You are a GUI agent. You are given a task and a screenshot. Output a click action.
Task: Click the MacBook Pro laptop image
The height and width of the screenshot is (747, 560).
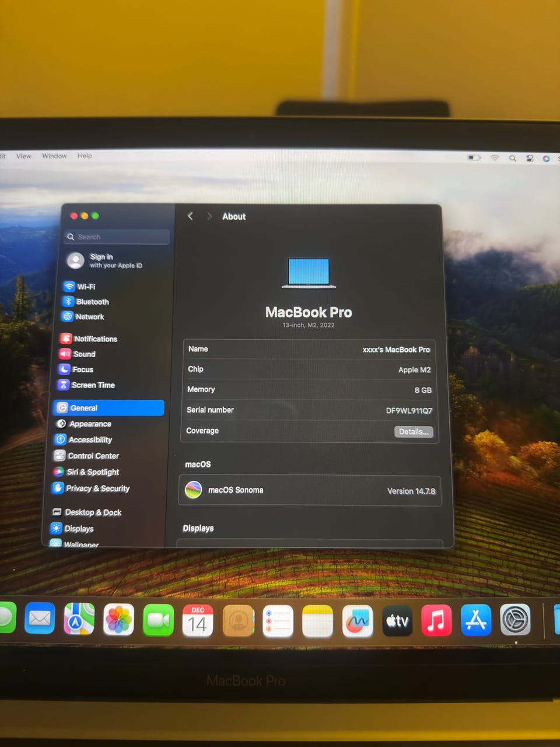pos(309,273)
